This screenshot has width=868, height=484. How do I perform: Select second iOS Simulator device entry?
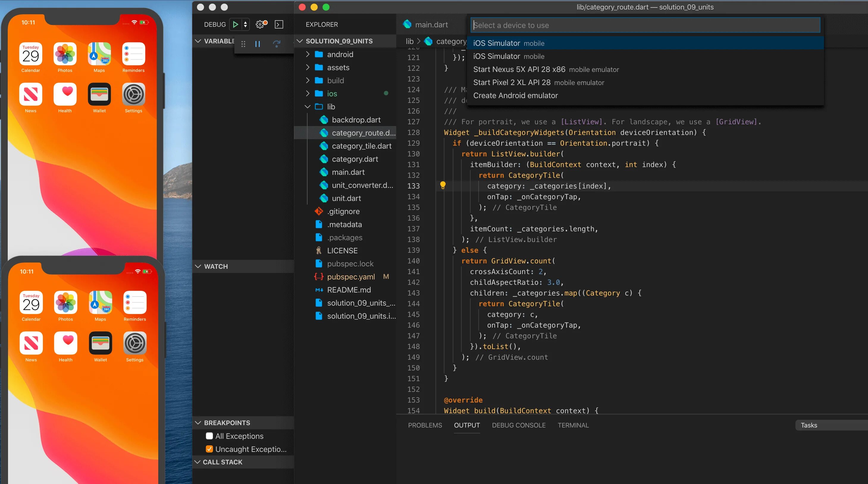pos(645,56)
